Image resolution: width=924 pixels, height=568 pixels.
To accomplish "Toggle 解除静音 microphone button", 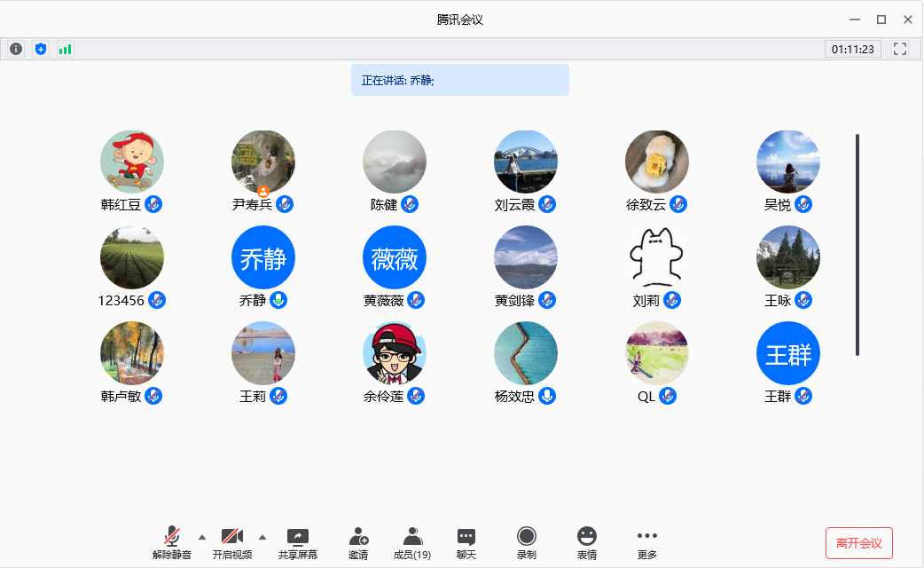I will [172, 542].
